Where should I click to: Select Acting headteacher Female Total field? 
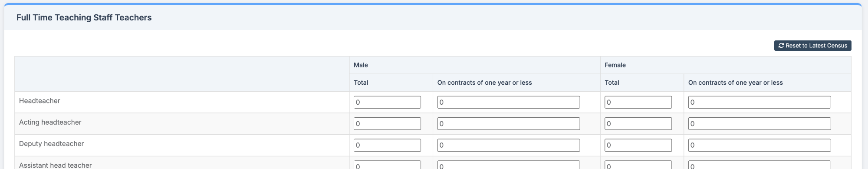[x=638, y=123]
